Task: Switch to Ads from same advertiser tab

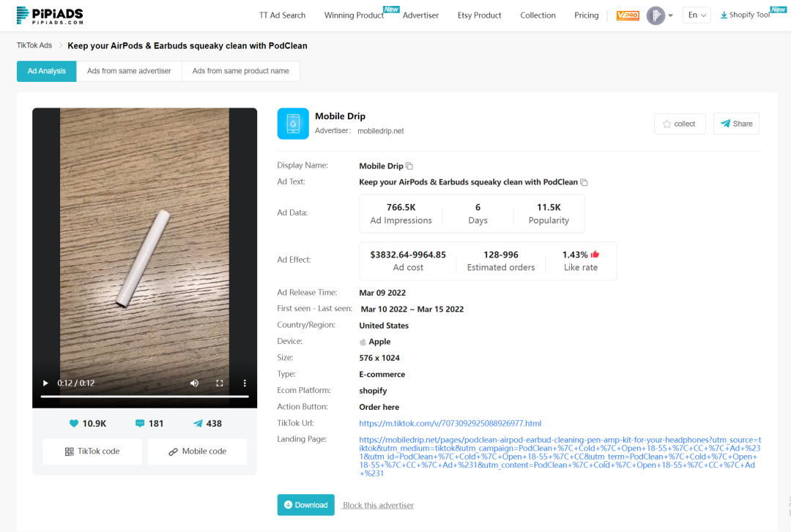Action: click(129, 71)
